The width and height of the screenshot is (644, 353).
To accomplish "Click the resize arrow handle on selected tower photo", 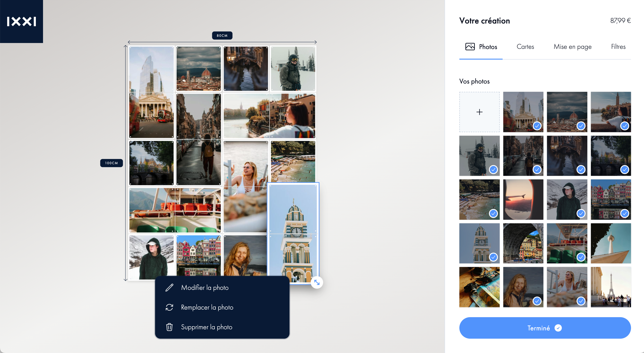I will [317, 282].
